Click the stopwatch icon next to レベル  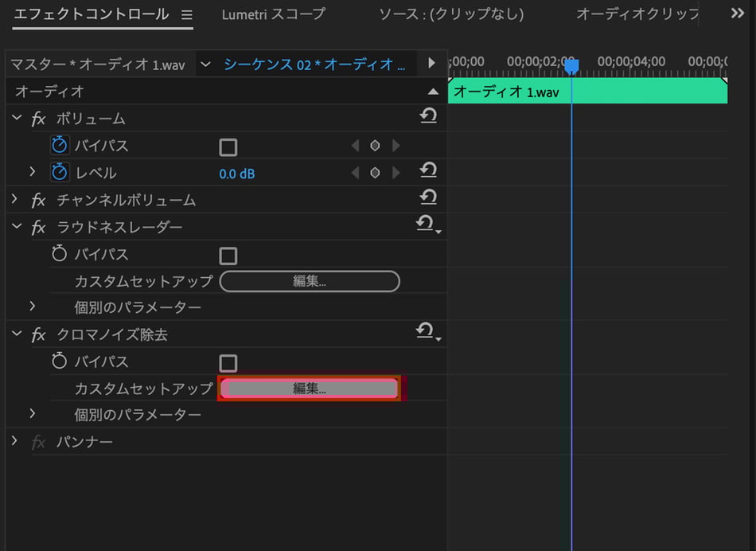pyautogui.click(x=60, y=172)
